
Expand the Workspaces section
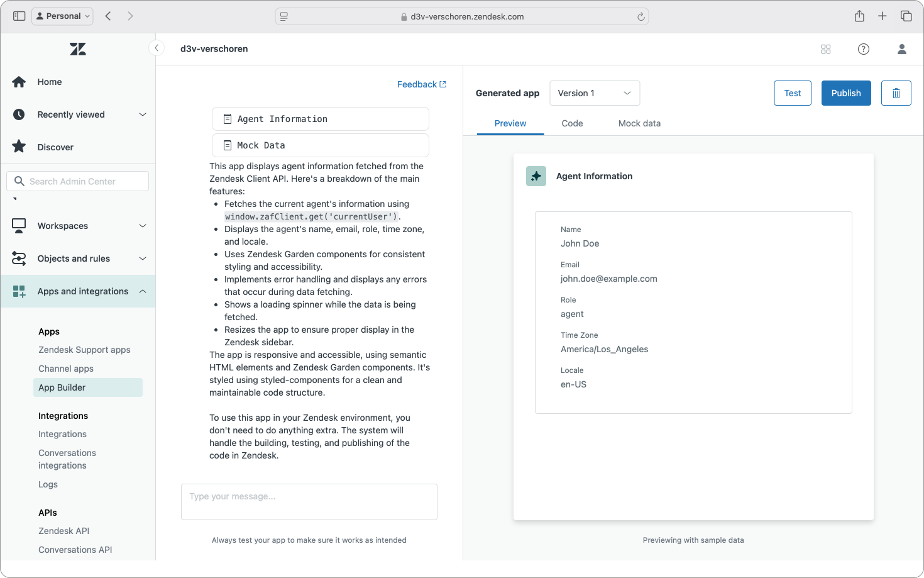143,226
